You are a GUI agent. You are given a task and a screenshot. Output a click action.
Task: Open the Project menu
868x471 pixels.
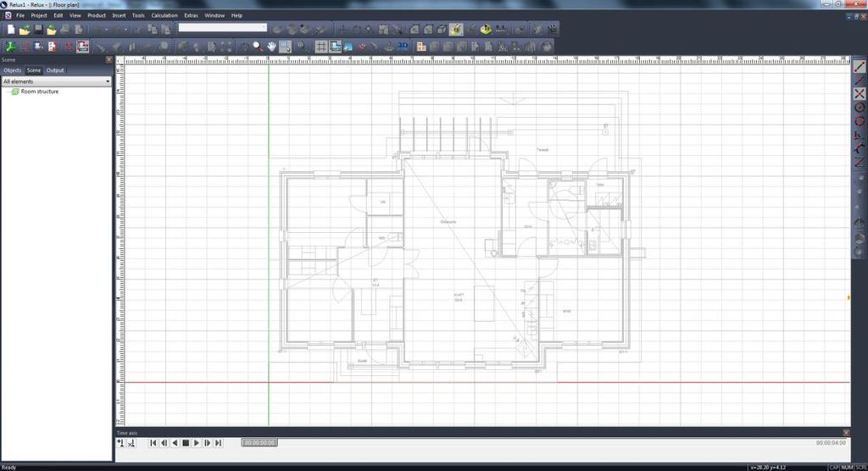[x=39, y=15]
